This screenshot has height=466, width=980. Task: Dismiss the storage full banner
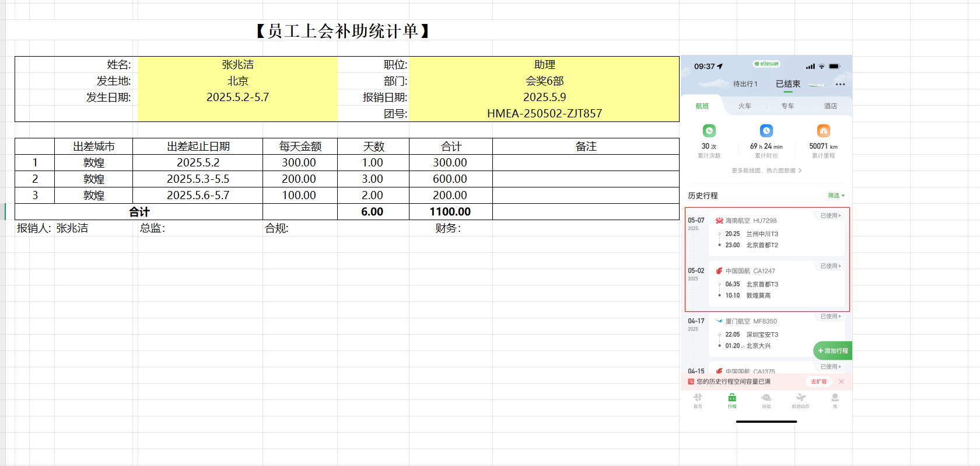pyautogui.click(x=841, y=382)
